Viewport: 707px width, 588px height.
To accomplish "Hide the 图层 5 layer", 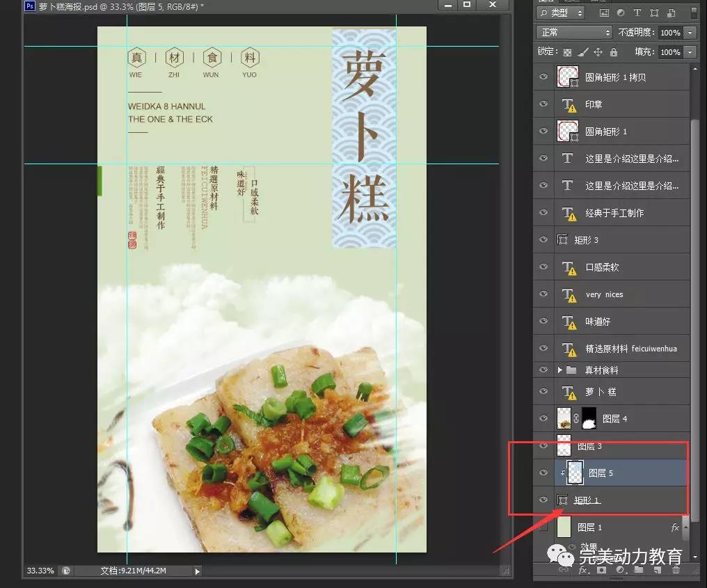I will [543, 472].
